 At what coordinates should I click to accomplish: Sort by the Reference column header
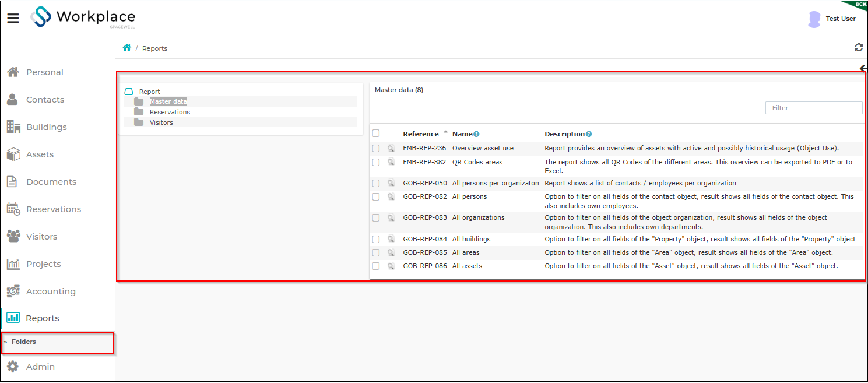[421, 134]
